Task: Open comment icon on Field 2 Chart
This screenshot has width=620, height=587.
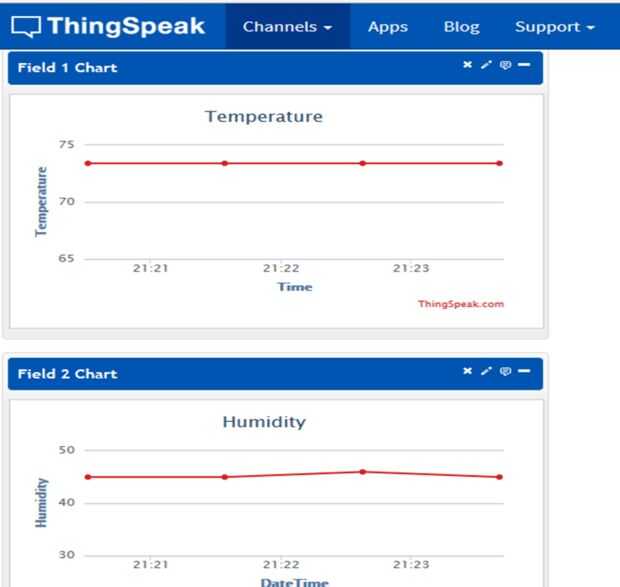Action: tap(505, 372)
